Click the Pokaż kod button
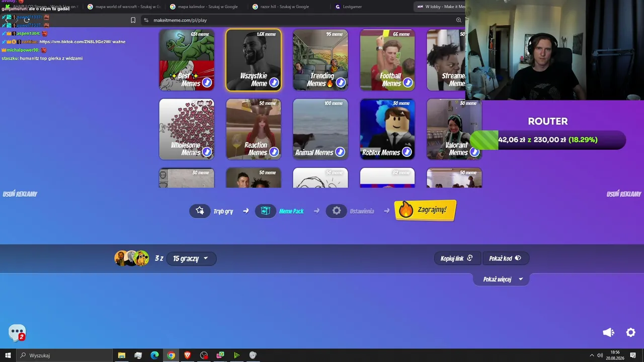Viewport: 644px width, 362px height. 505,258
